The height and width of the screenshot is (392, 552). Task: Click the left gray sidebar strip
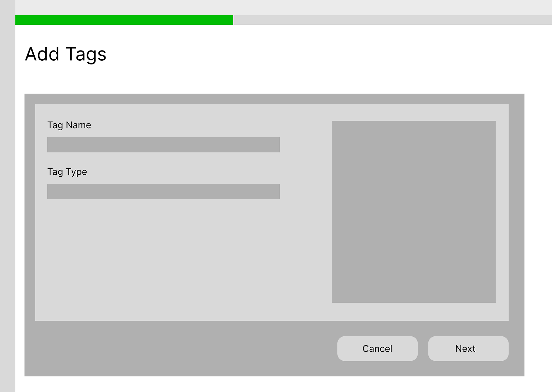click(7, 203)
